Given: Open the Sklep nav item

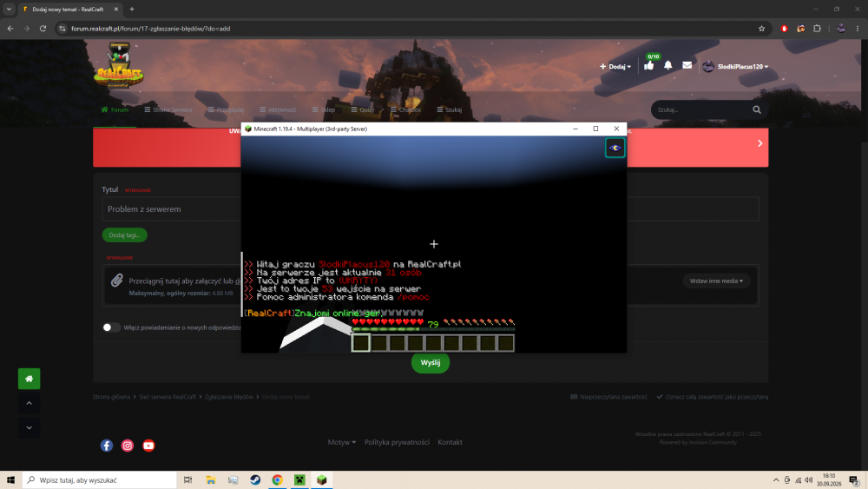Looking at the screenshot, I should point(323,109).
